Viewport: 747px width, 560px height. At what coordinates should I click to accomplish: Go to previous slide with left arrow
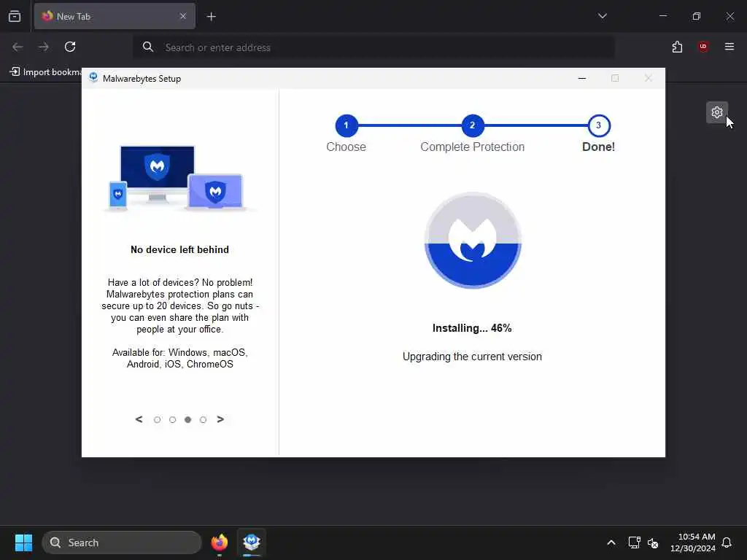pyautogui.click(x=139, y=419)
